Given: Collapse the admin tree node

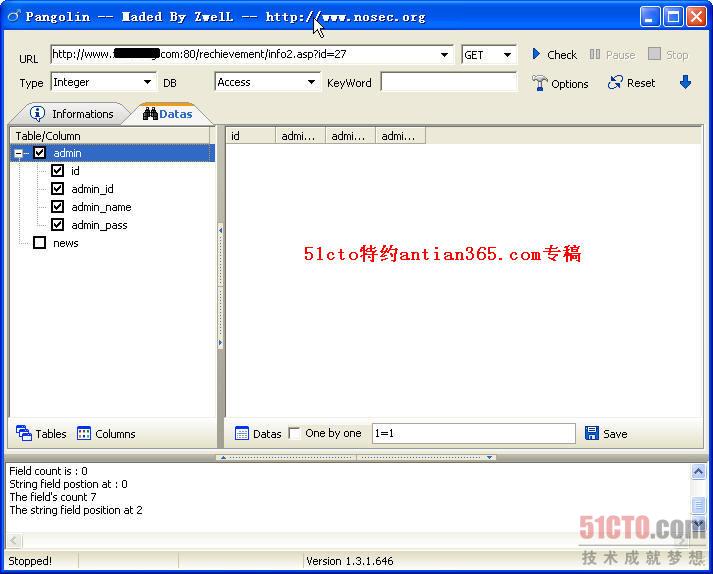Looking at the screenshot, I should click(x=19, y=153).
